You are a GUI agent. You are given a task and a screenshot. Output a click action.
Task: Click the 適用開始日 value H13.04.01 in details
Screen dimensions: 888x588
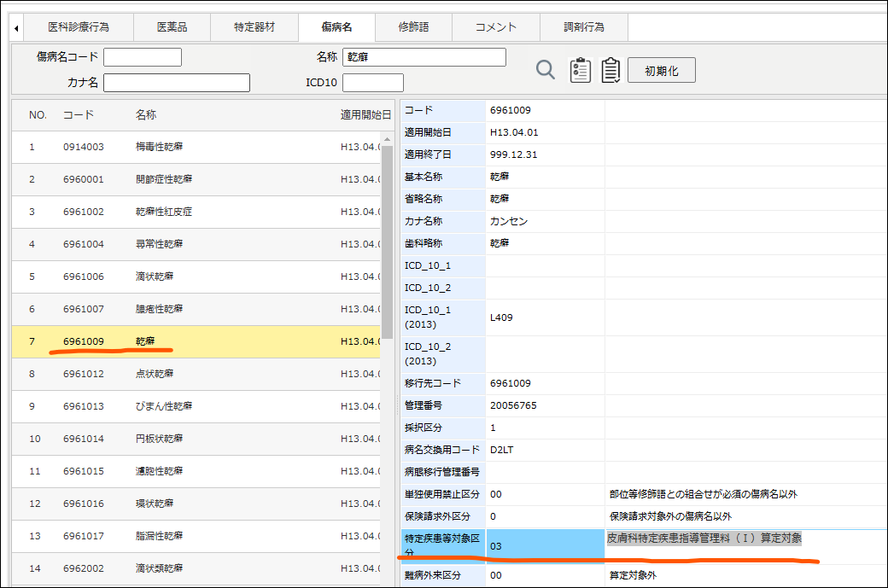(x=514, y=132)
